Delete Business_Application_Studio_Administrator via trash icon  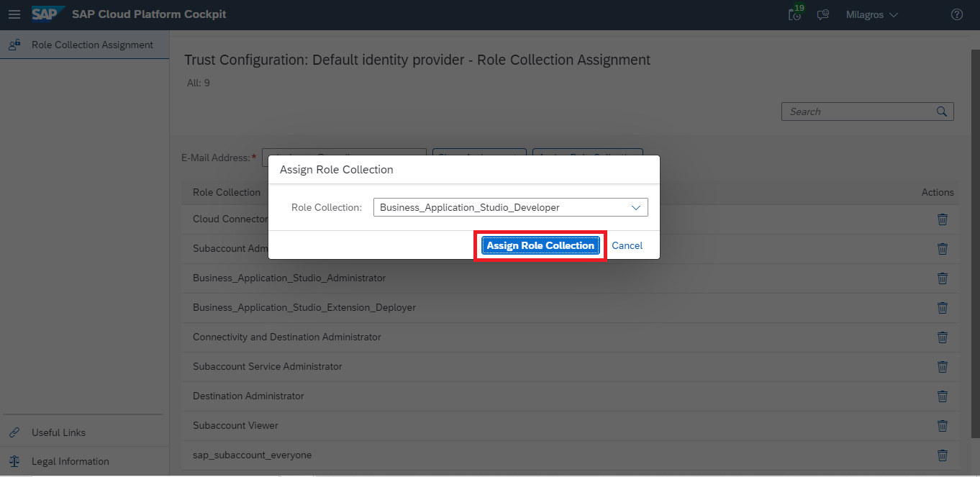[942, 278]
